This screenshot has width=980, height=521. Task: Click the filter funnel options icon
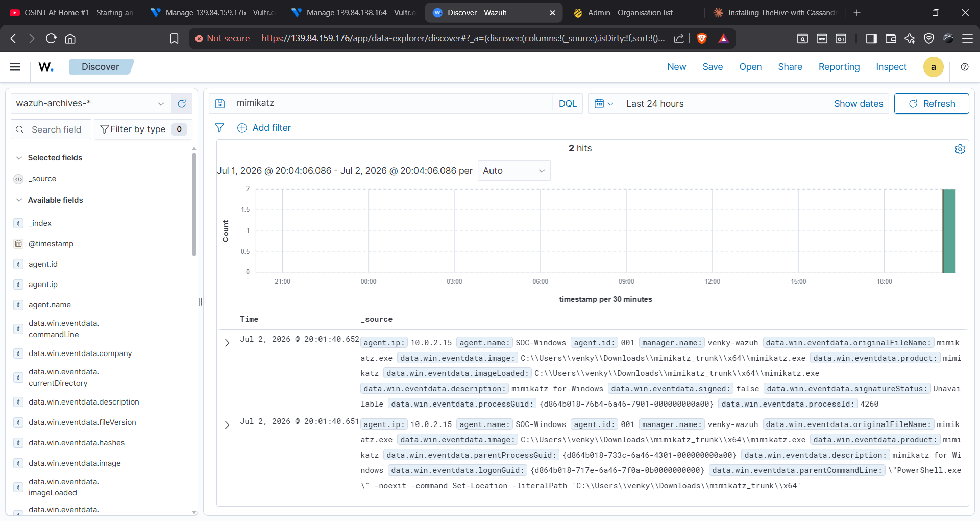(219, 128)
